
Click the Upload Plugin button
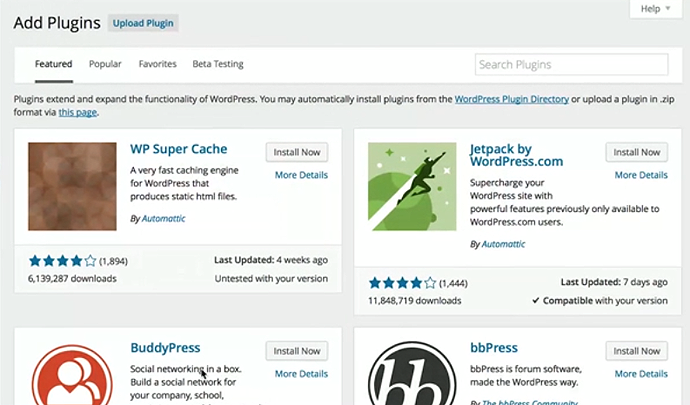coord(143,23)
